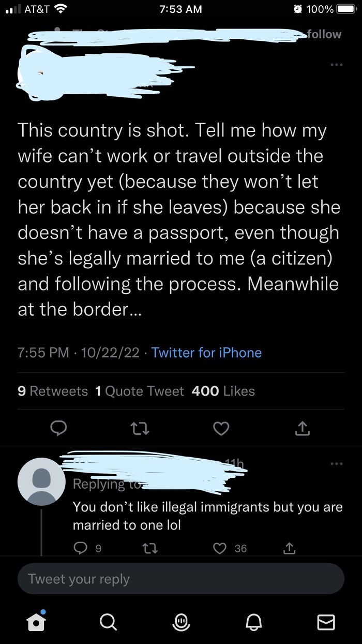Retweet the main tweet

[x=140, y=429]
